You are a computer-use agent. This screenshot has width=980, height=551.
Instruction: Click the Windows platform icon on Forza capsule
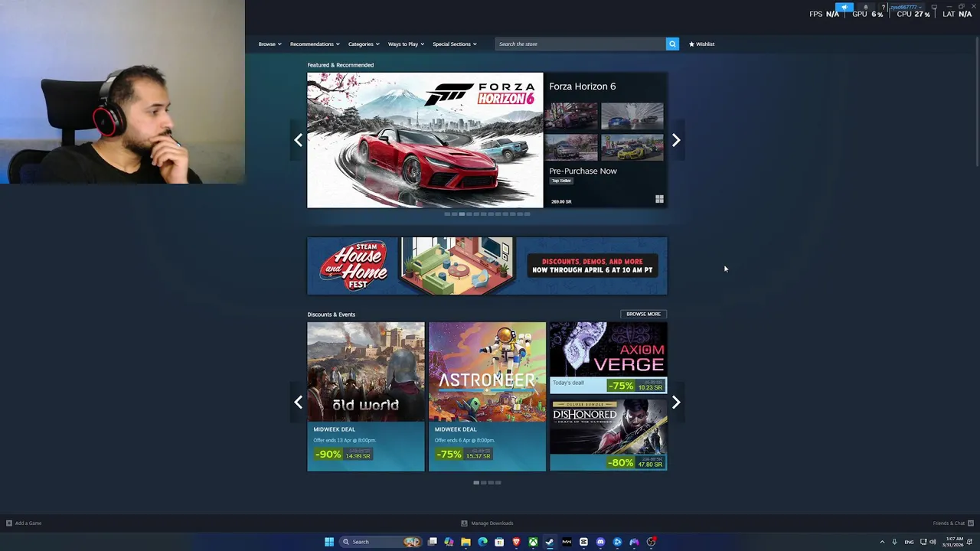coord(659,200)
